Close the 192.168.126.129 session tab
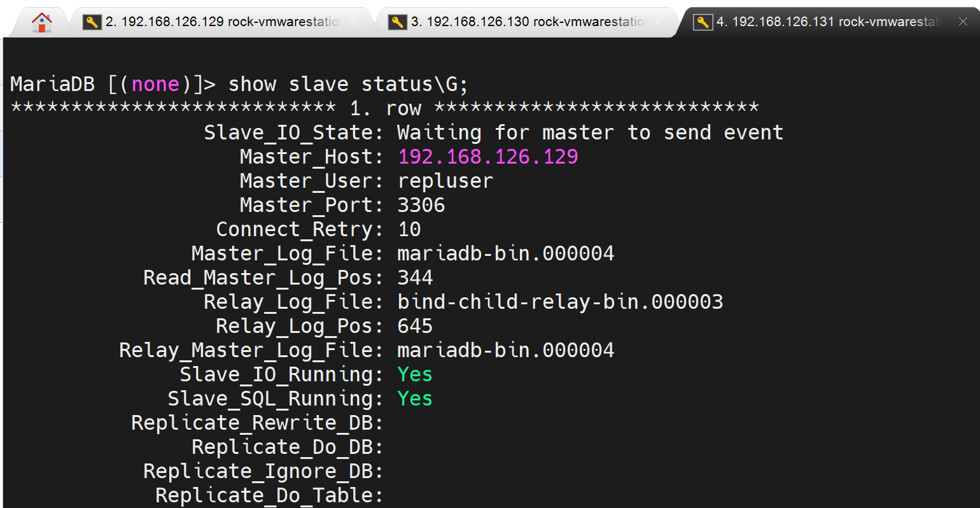This screenshot has height=508, width=980. [353, 22]
